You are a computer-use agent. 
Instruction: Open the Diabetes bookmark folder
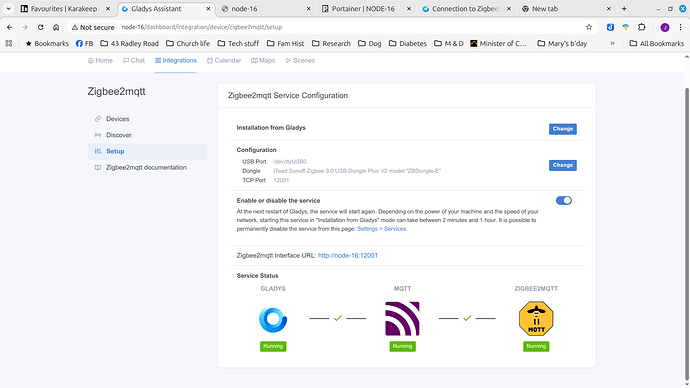click(x=407, y=44)
